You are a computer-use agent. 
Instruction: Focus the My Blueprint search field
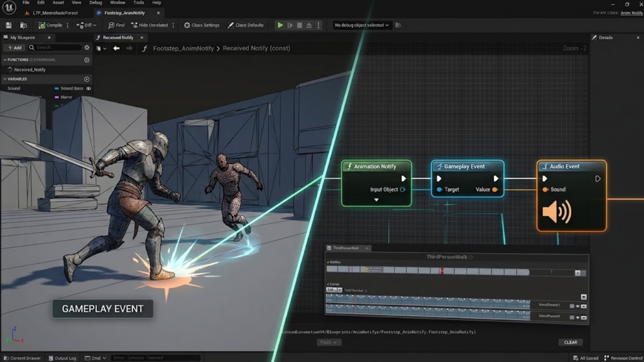pyautogui.click(x=55, y=47)
